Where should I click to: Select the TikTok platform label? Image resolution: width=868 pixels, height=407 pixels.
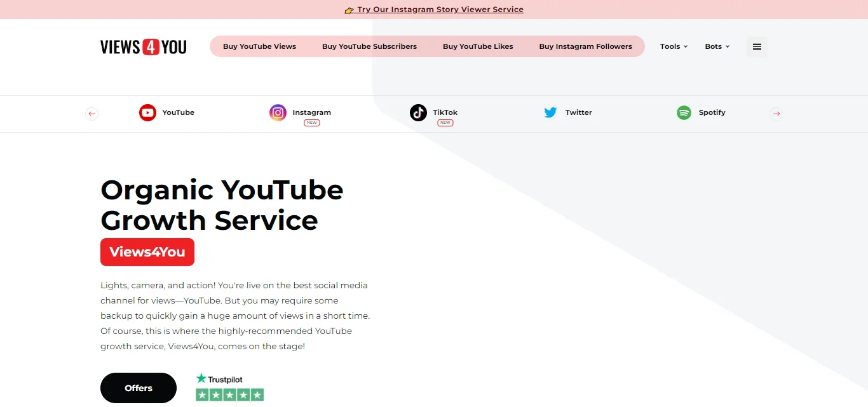[x=445, y=112]
